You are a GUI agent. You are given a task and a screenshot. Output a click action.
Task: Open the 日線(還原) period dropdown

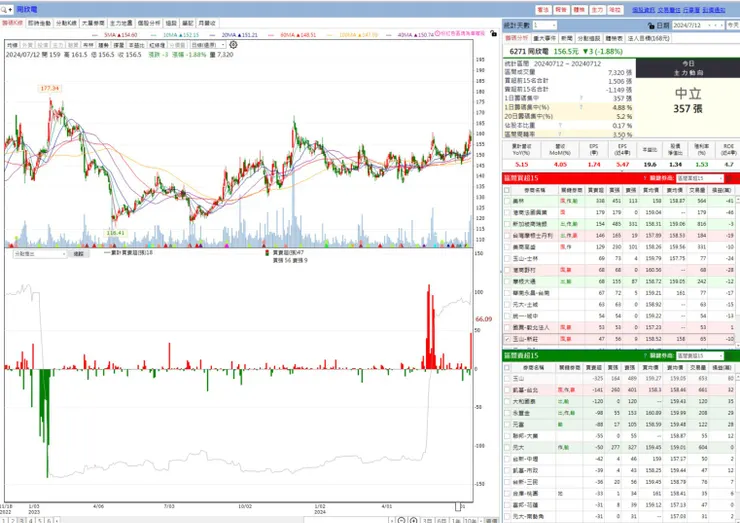click(x=208, y=45)
